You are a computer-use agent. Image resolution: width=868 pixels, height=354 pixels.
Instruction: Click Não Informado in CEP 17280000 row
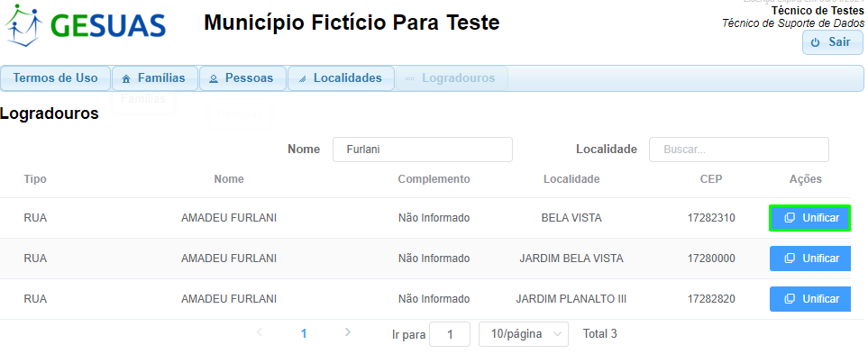tap(434, 259)
